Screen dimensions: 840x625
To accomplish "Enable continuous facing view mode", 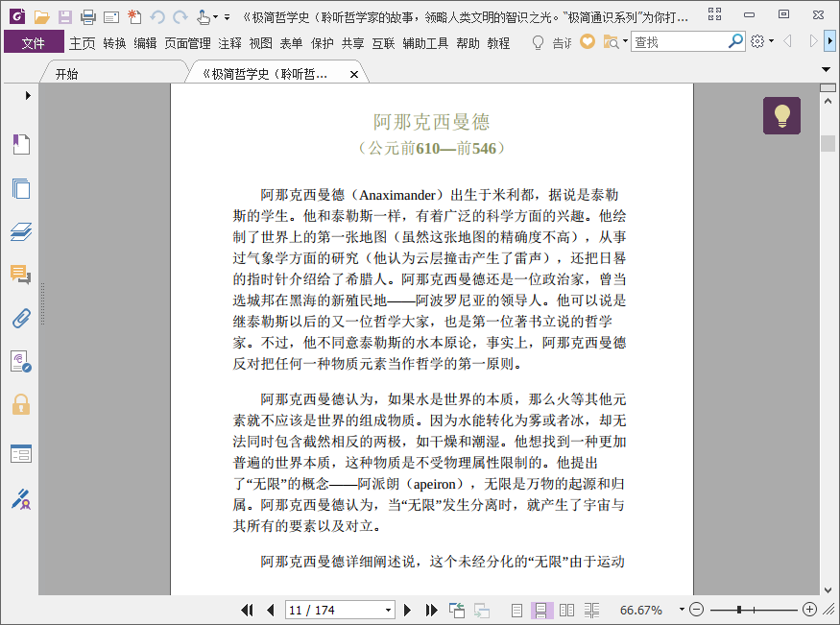I will coord(592,610).
